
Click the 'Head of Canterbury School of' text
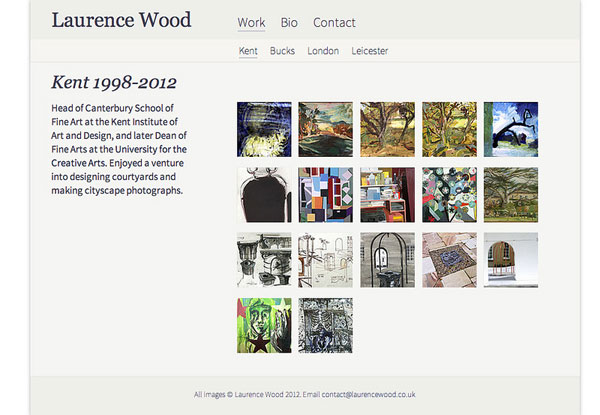click(112, 108)
